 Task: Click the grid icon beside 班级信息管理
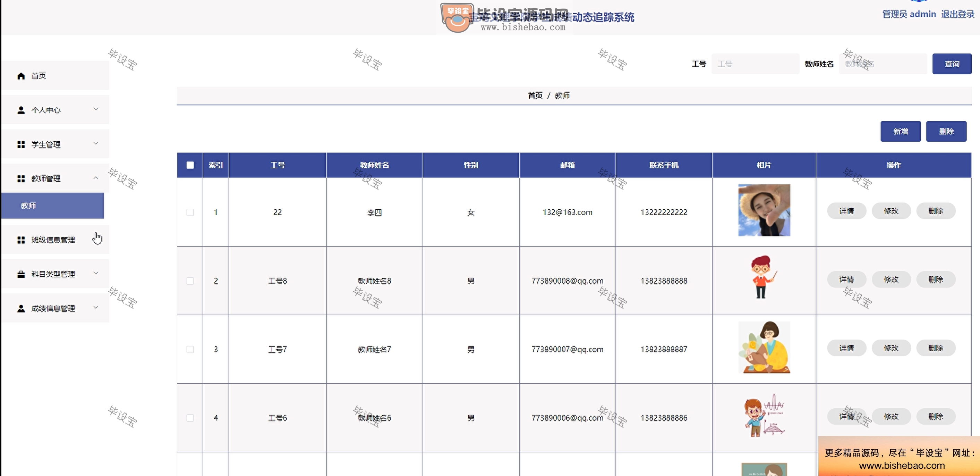pos(21,240)
